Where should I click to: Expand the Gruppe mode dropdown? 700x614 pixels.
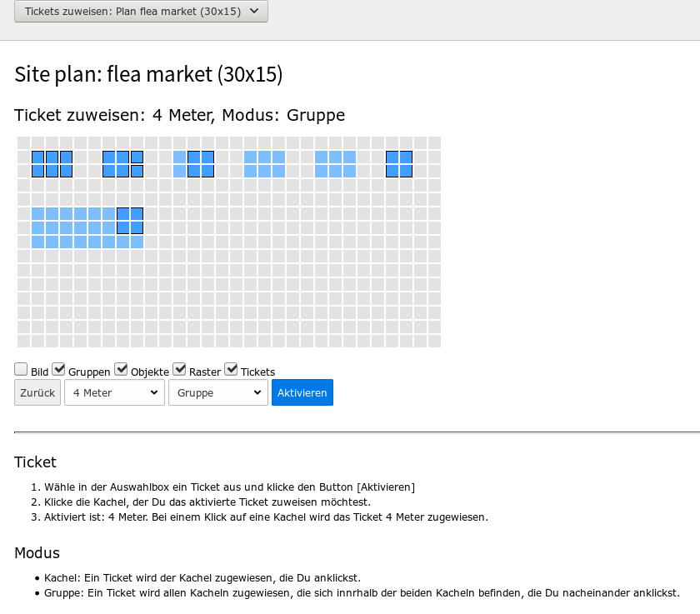pos(218,392)
